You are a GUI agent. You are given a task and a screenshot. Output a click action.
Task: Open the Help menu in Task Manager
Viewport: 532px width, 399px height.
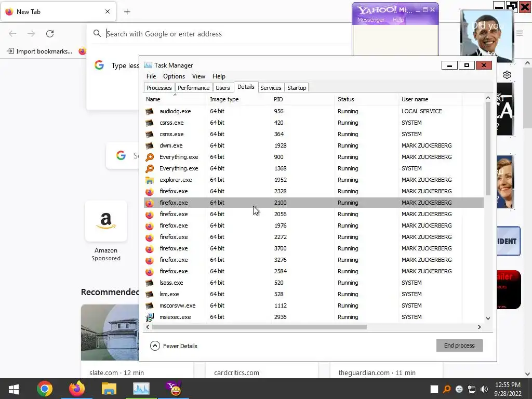(x=219, y=76)
